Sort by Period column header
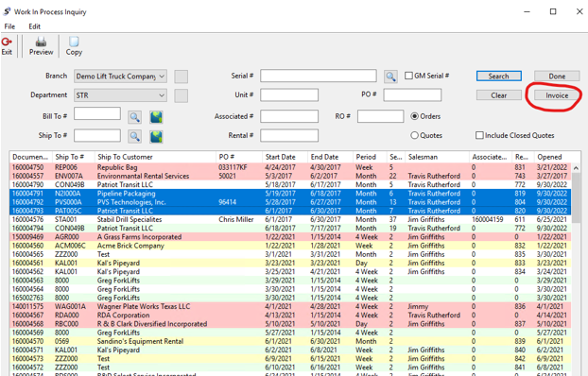The width and height of the screenshot is (588, 376). [x=370, y=157]
